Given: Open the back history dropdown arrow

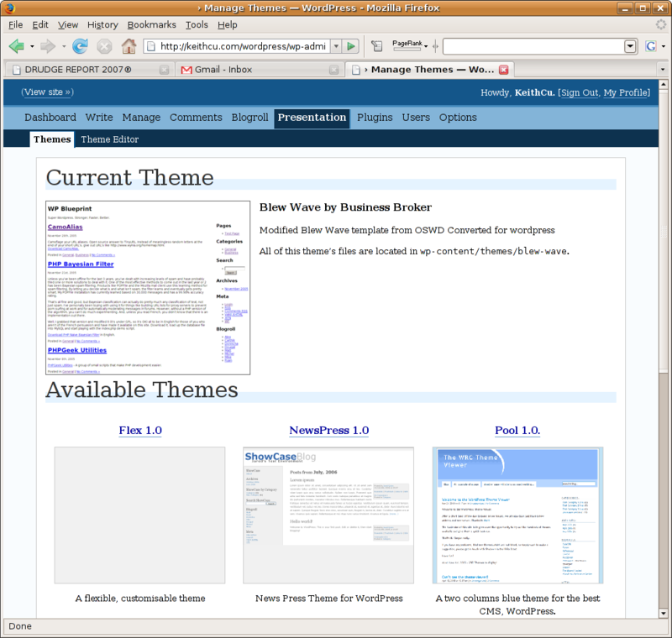Looking at the screenshot, I should (32, 46).
